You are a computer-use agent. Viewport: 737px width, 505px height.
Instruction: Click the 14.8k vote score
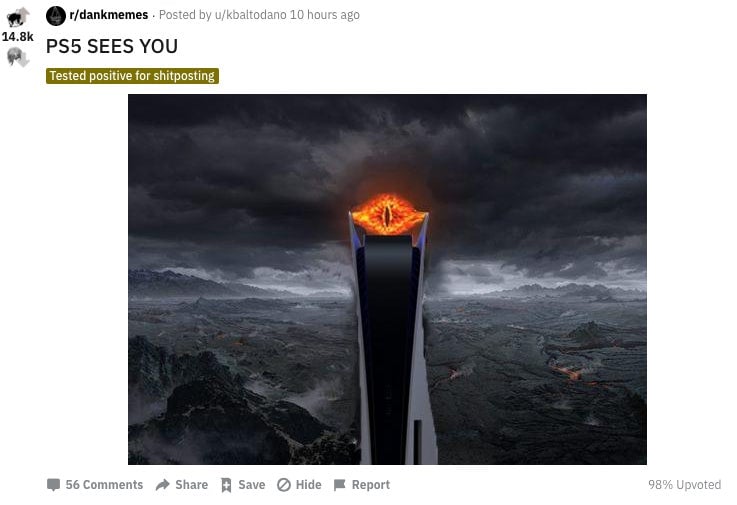18,37
